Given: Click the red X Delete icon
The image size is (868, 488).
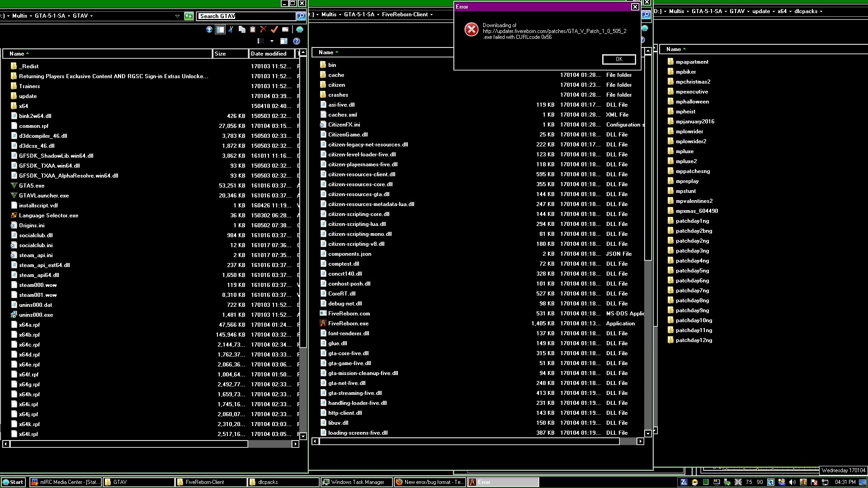Looking at the screenshot, I should (x=264, y=29).
